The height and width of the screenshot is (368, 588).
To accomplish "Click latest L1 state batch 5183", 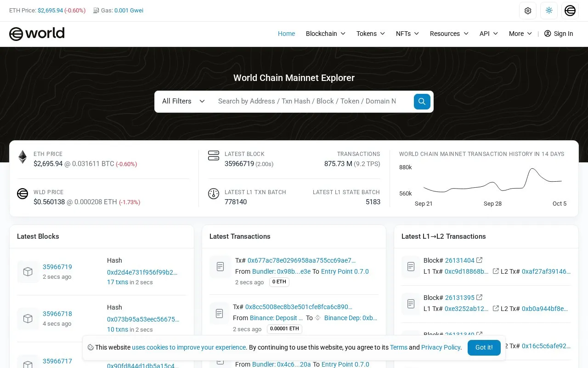I will [x=373, y=202].
